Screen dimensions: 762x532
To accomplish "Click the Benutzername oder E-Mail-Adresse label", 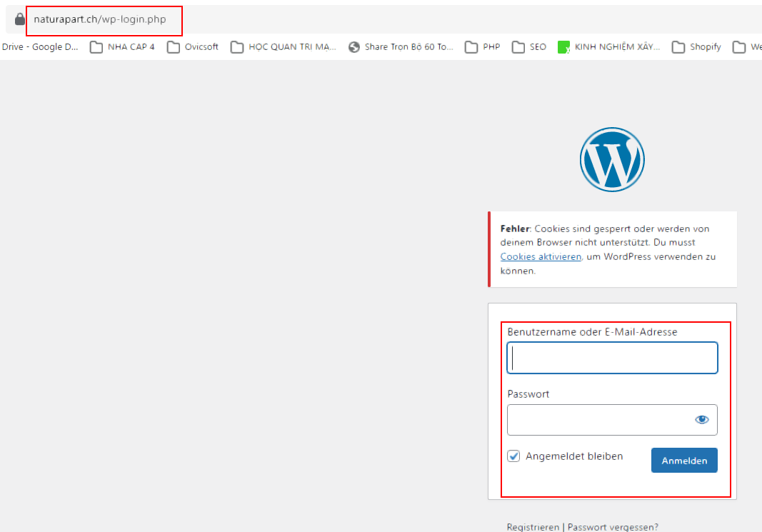I will coord(592,332).
